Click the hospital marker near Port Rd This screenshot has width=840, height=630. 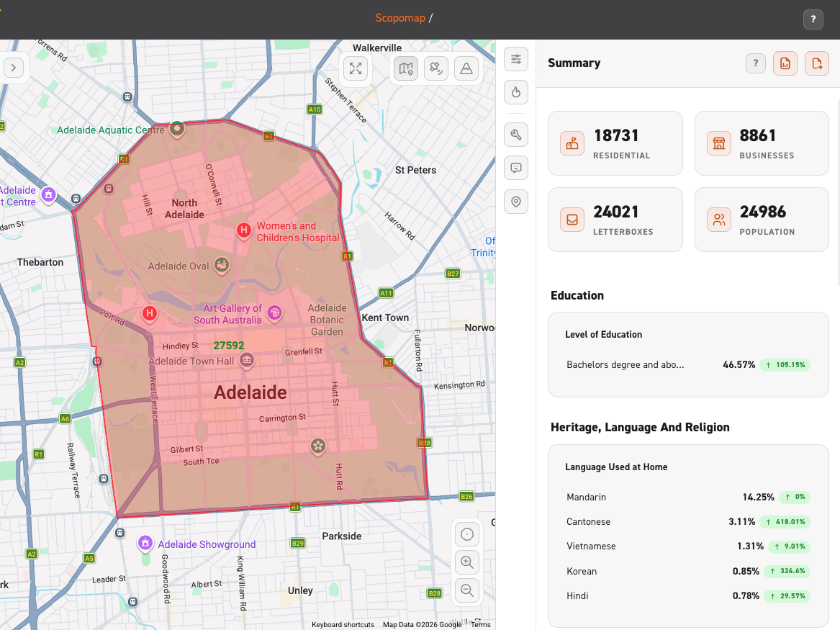click(x=150, y=314)
